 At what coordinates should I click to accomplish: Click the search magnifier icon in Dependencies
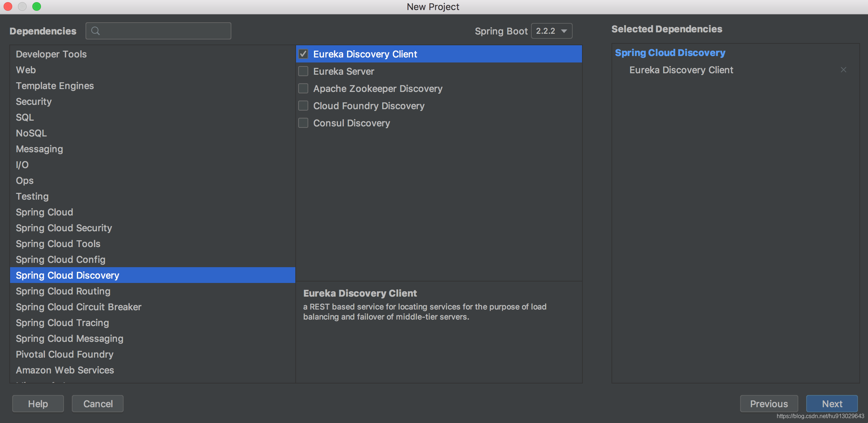tap(95, 31)
